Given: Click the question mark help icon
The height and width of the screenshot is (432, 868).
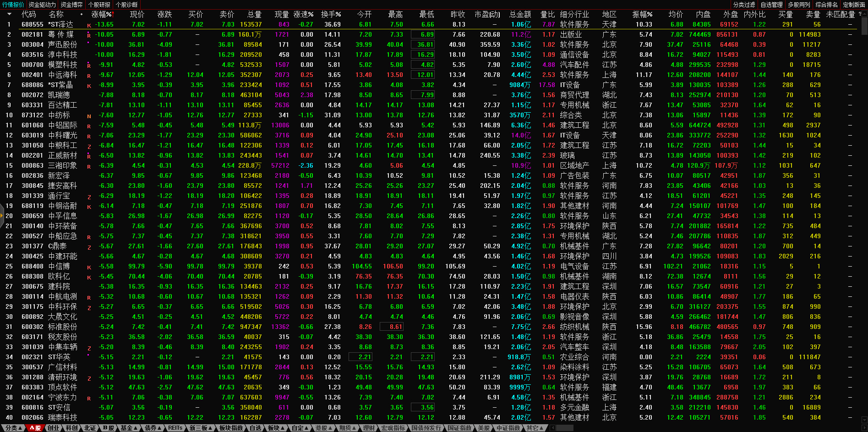Looking at the screenshot, I should [x=860, y=14].
